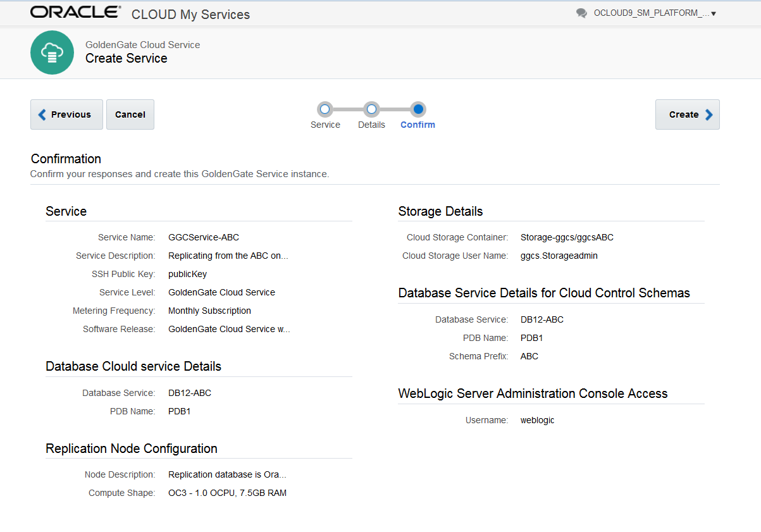The image size is (761, 532).
Task: Click the chat bubbles icon in header
Action: tap(581, 13)
